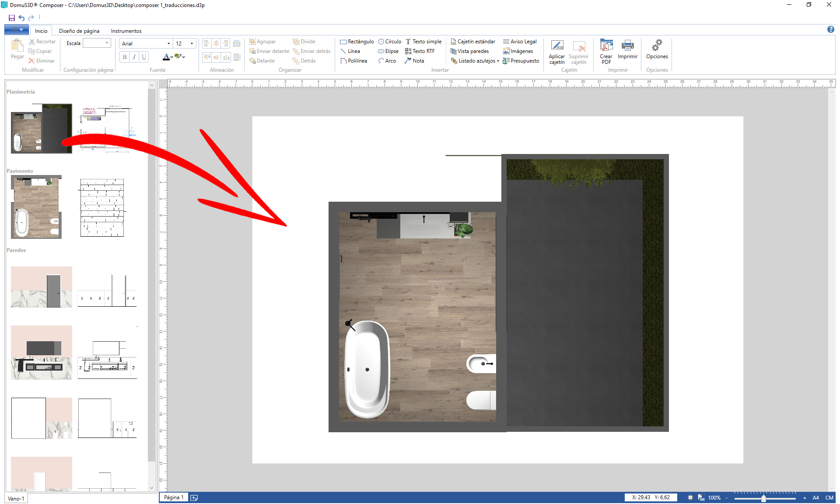Open the Arial font dropdown
The image size is (840, 504).
(168, 43)
